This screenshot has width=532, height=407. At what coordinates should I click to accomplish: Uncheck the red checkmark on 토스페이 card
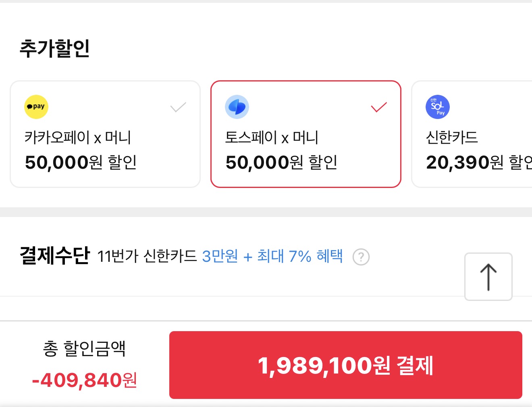tap(379, 107)
